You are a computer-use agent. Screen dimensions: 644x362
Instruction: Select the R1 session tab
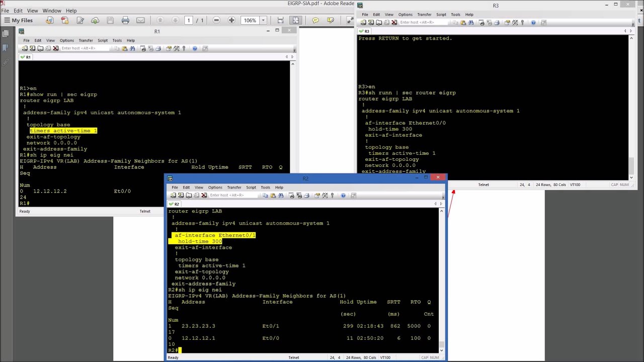coord(26,57)
